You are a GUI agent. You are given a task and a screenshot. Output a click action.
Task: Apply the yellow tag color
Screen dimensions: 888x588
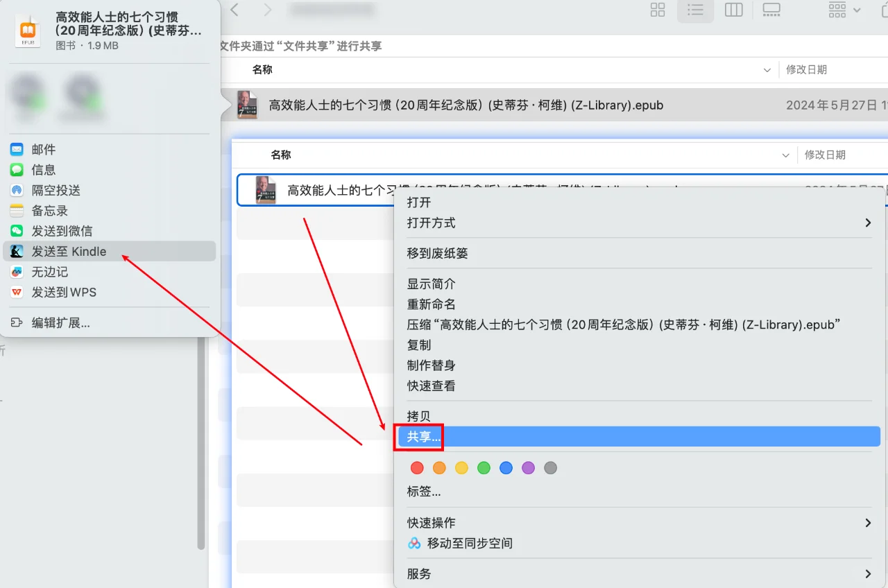pyautogui.click(x=461, y=468)
